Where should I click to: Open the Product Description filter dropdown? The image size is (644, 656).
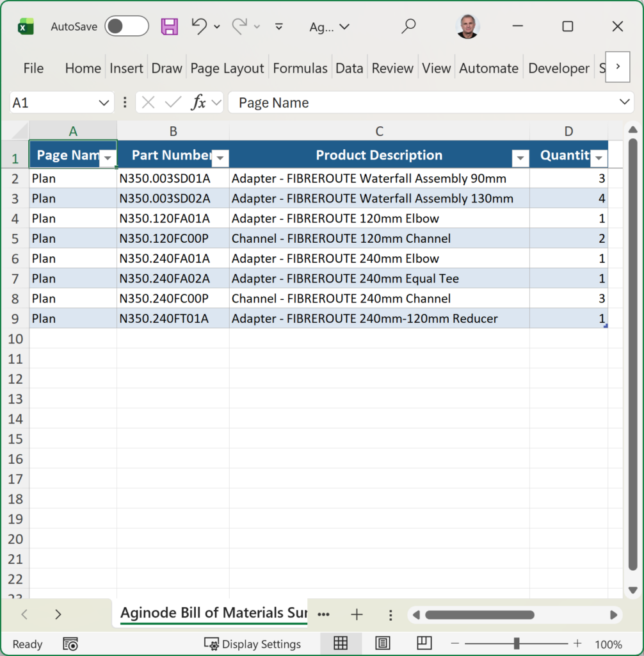(520, 158)
